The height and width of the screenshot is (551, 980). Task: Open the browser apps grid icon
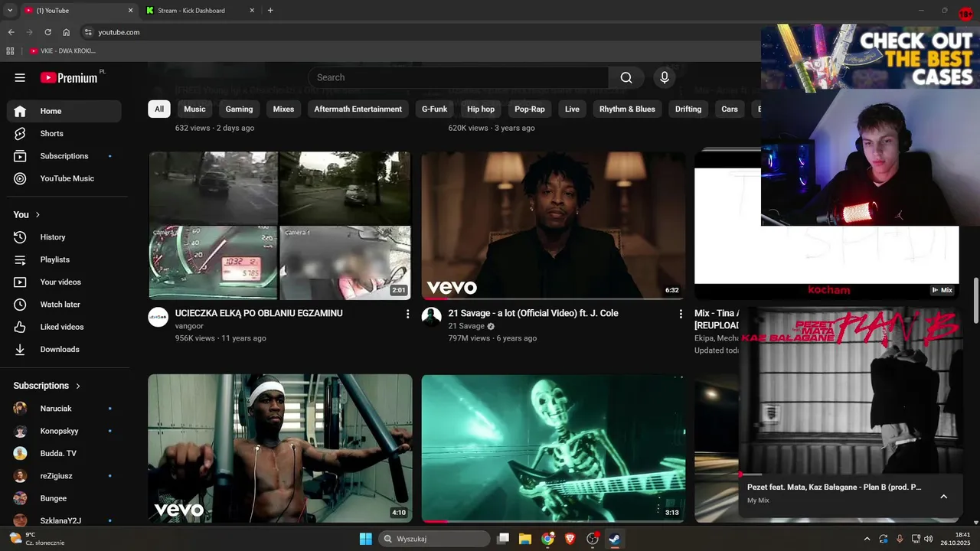tap(10, 51)
